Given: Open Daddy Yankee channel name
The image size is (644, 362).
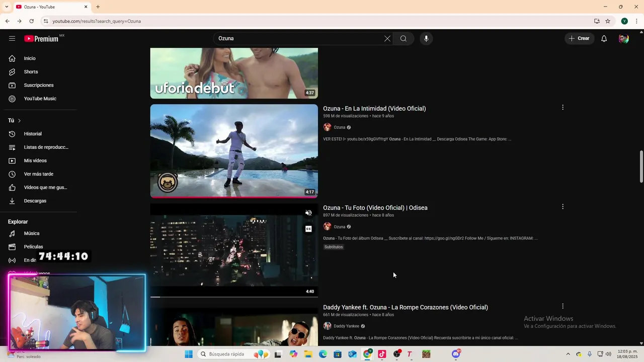Looking at the screenshot, I should point(346,326).
